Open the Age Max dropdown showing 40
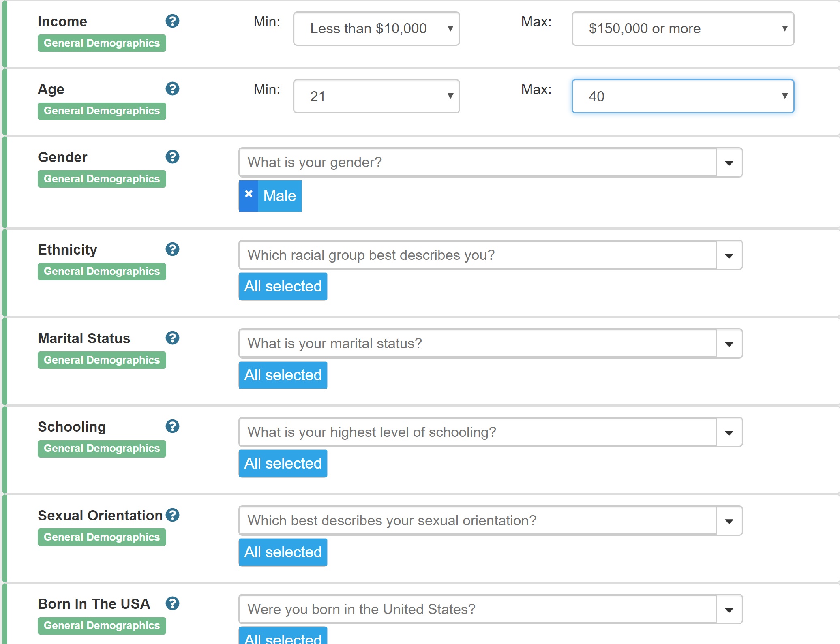 [x=683, y=96]
